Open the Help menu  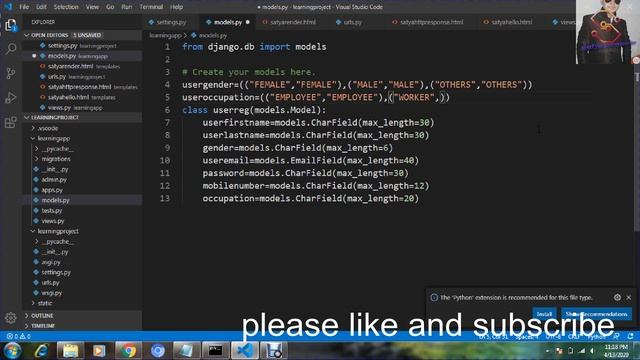[x=176, y=7]
